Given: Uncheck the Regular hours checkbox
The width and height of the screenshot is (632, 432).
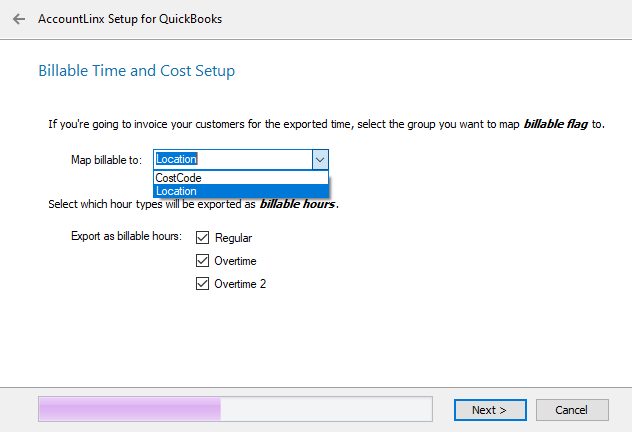Looking at the screenshot, I should pos(203,238).
